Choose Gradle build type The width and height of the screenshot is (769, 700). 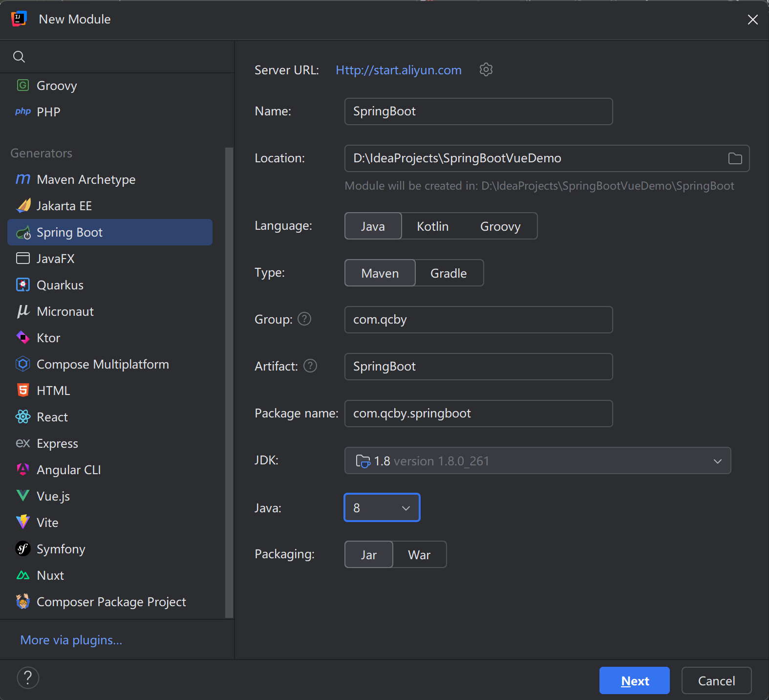pos(449,273)
